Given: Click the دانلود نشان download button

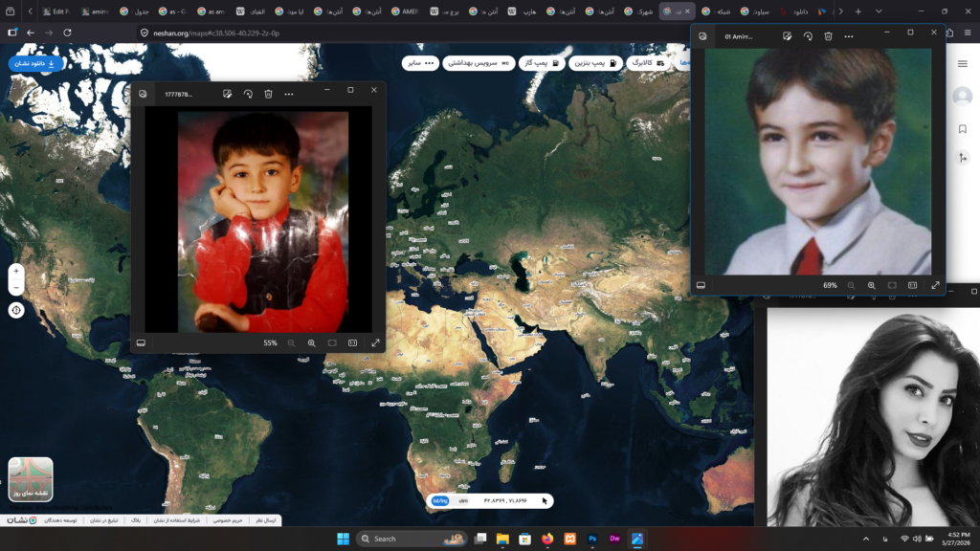Looking at the screenshot, I should point(35,63).
